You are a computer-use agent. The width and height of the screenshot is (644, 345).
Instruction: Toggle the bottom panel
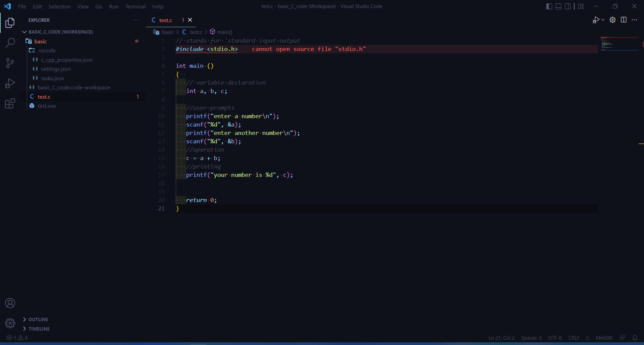click(558, 6)
